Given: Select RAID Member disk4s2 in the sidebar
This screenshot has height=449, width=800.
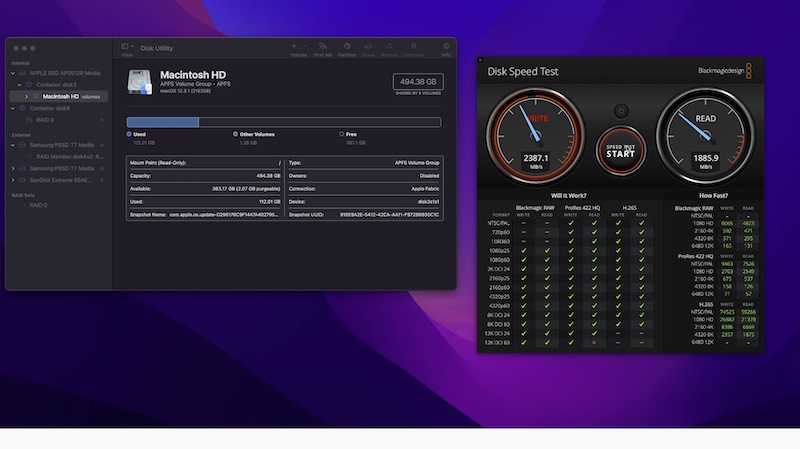Looking at the screenshot, I should click(69, 157).
